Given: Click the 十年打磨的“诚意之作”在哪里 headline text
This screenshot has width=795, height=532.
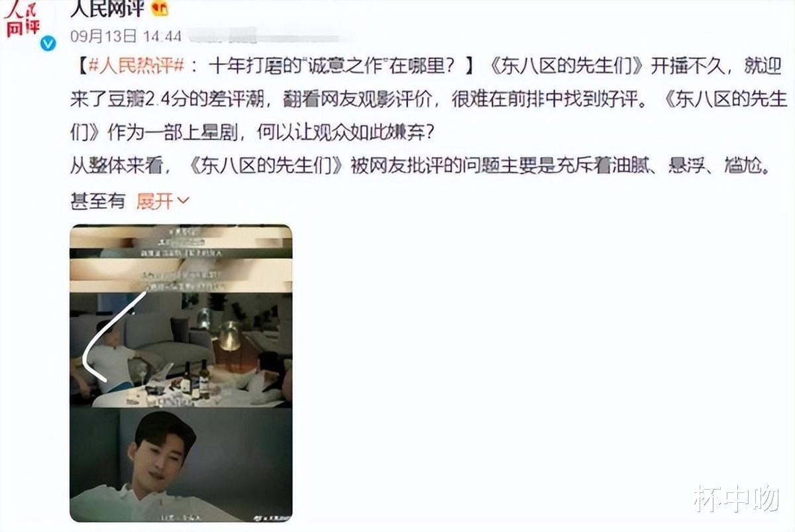Looking at the screenshot, I should (331, 66).
